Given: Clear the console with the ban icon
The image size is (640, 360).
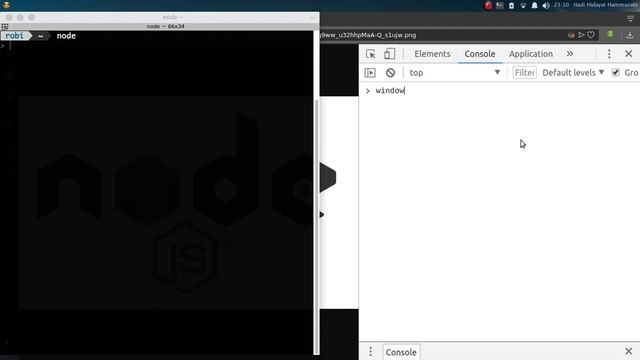Looking at the screenshot, I should click(390, 73).
